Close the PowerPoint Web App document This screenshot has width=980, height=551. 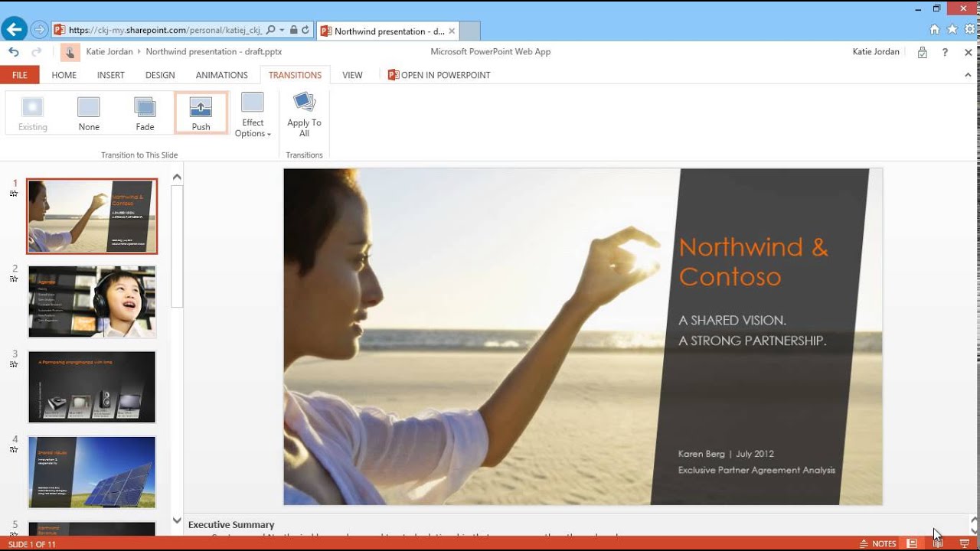pyautogui.click(x=969, y=52)
